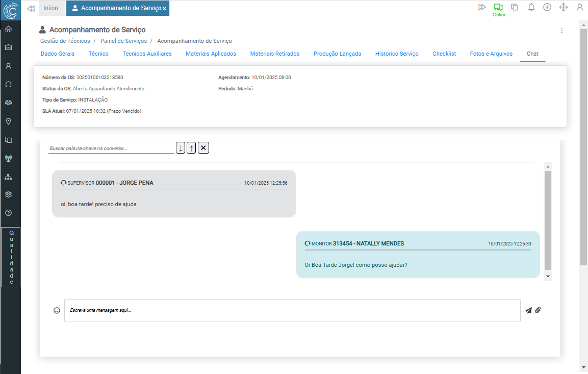Open the location pin icon in sidebar
588x374 pixels.
tap(8, 121)
